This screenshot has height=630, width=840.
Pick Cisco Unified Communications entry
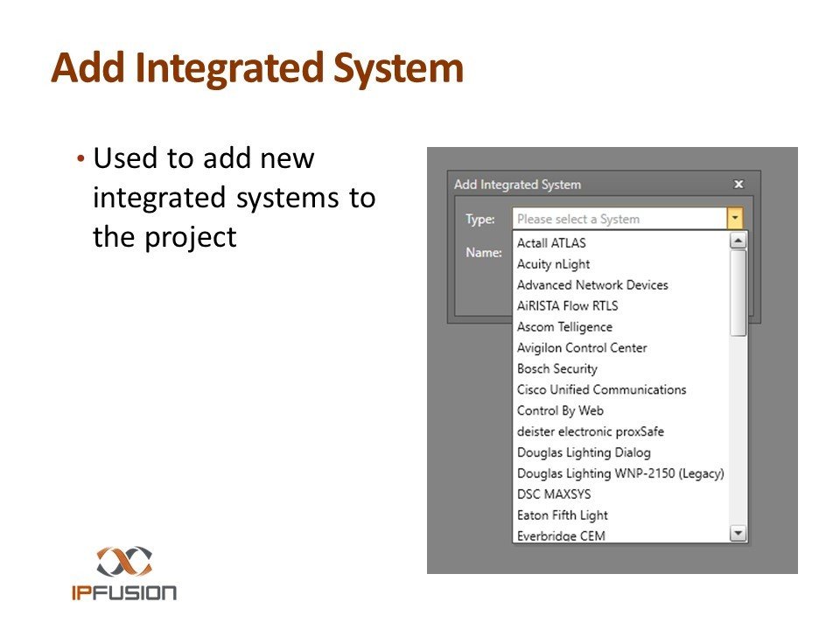coord(621,389)
